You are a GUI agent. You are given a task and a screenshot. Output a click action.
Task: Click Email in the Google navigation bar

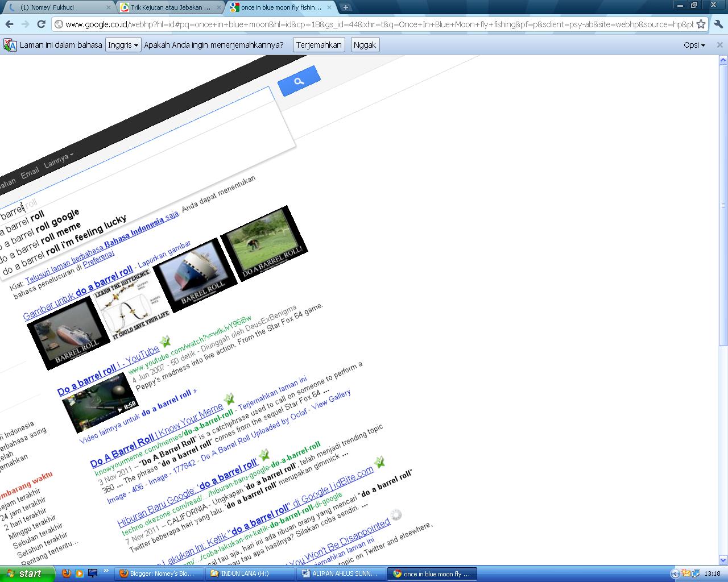tap(30, 173)
